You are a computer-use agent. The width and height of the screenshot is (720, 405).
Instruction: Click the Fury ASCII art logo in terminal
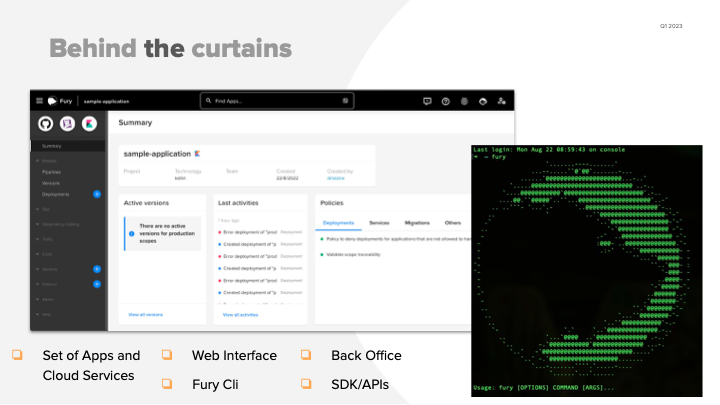[583, 268]
